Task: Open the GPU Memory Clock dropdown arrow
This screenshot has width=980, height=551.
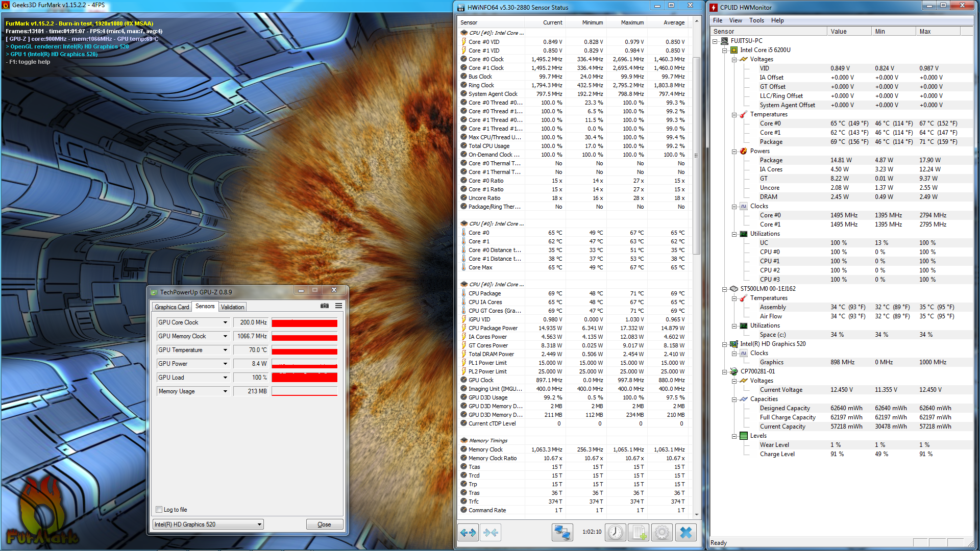Action: [225, 336]
